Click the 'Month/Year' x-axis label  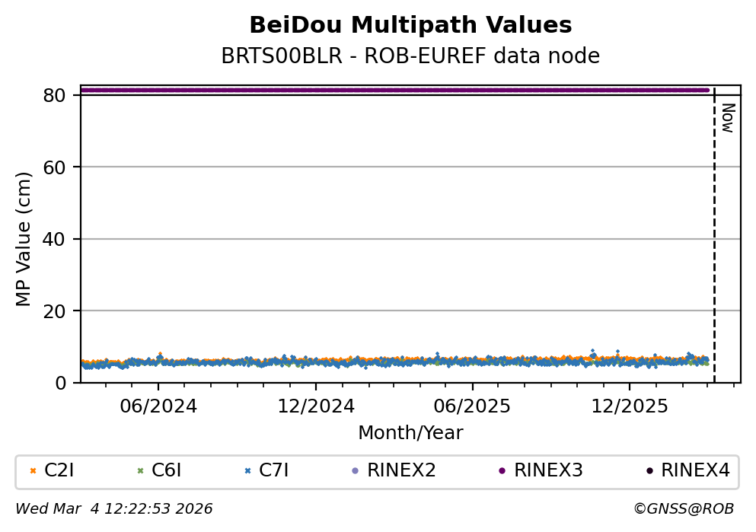point(410,433)
